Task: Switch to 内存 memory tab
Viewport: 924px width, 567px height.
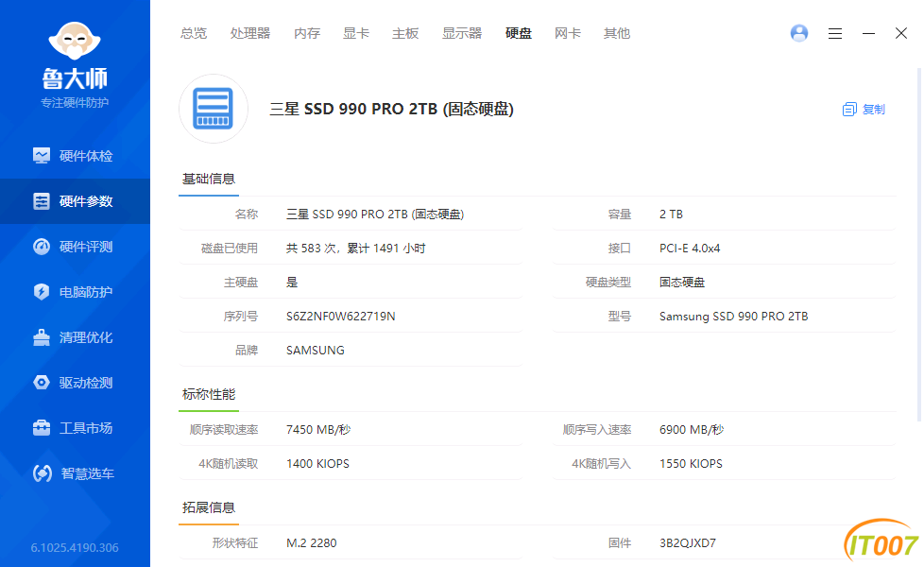Action: point(307,34)
